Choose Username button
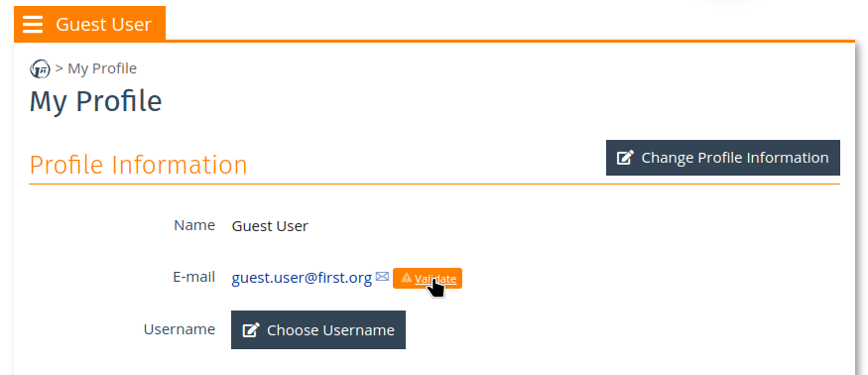Image resolution: width=868 pixels, height=375 pixels. point(318,330)
